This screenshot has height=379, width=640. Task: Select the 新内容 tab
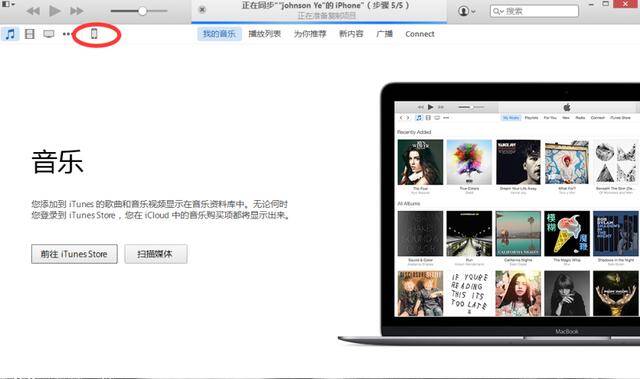pyautogui.click(x=351, y=34)
